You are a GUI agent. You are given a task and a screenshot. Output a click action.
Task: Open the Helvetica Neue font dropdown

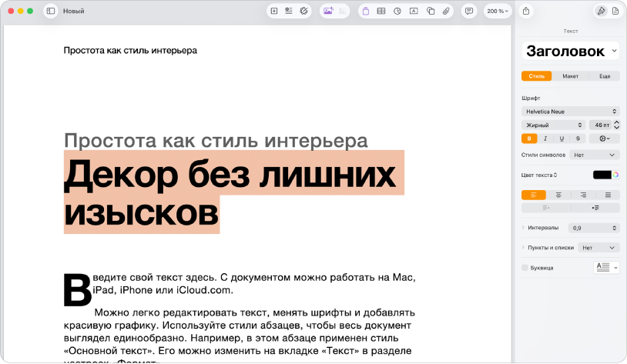point(571,112)
